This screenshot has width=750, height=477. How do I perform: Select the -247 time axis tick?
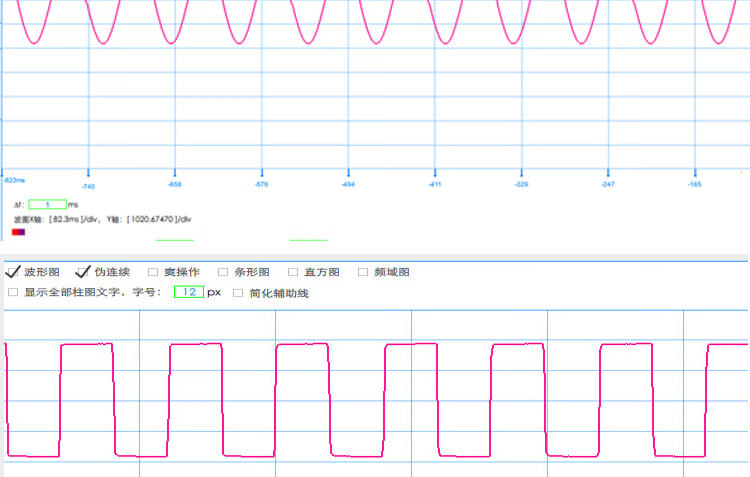click(607, 186)
